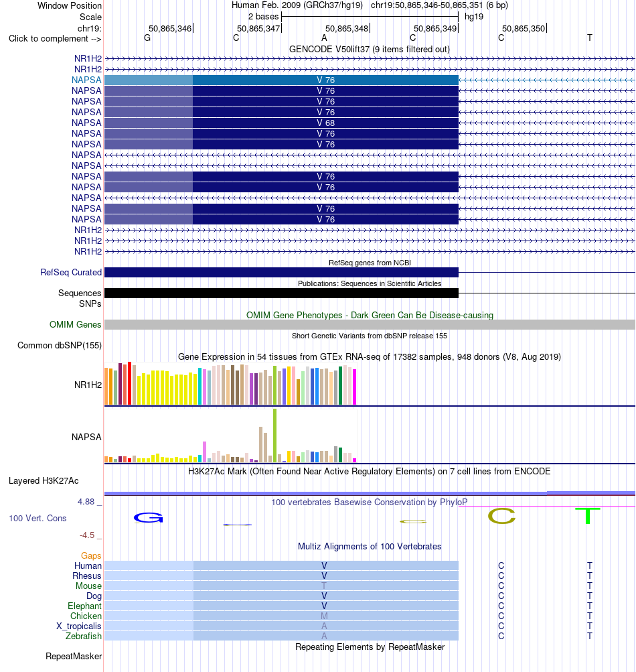636x672 pixels.
Task: Click the '2 bases' scale bar text
Action: (x=263, y=17)
